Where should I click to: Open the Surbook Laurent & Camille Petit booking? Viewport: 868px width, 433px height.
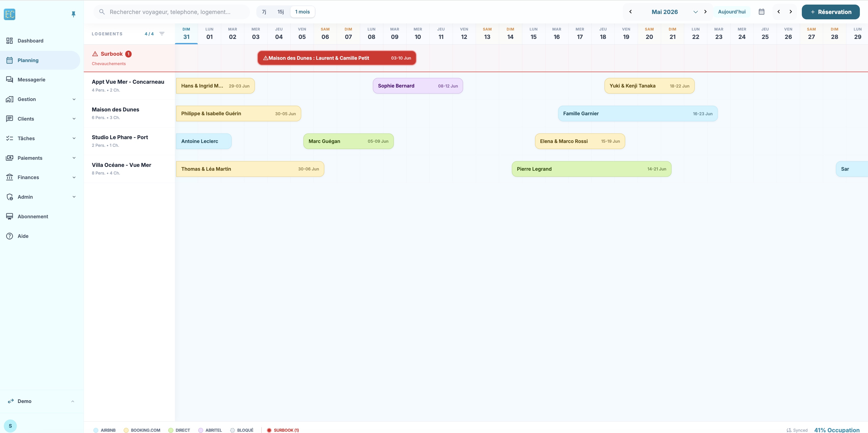coord(337,58)
